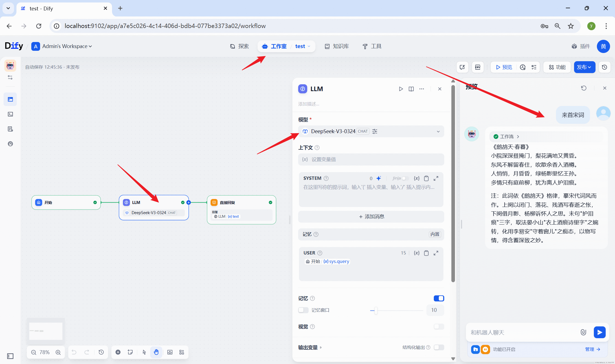Adjust the memory window size slider
Viewport: 615px width, 364px height.
pos(376,310)
